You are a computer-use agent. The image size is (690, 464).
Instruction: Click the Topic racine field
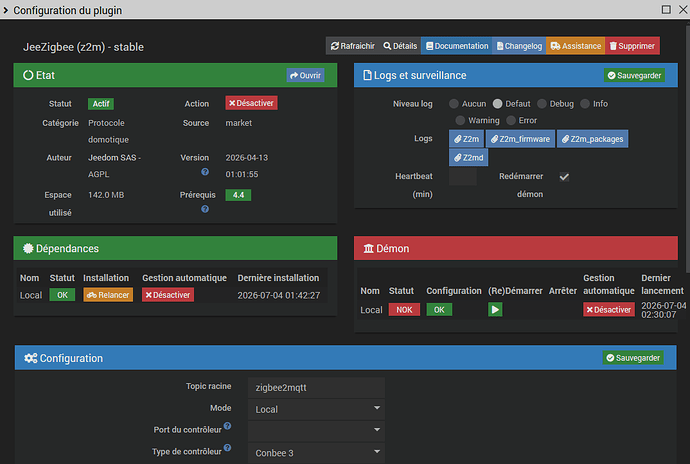click(316, 388)
